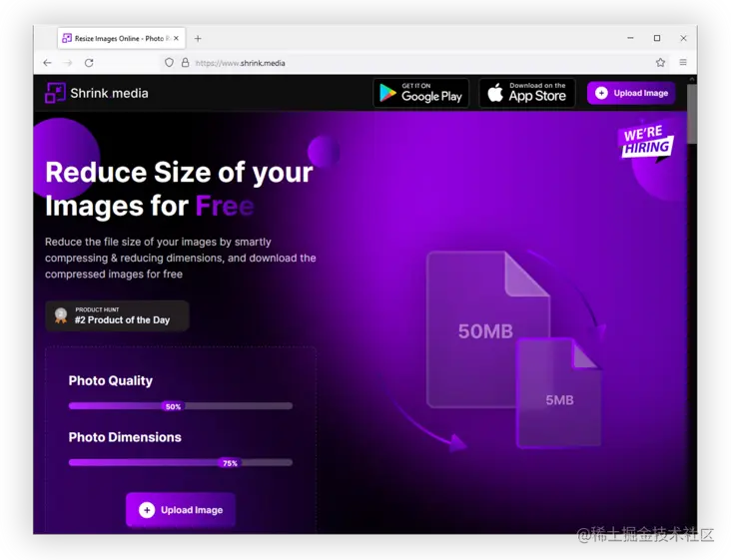Click the Upload Image button below the sliders

(181, 510)
